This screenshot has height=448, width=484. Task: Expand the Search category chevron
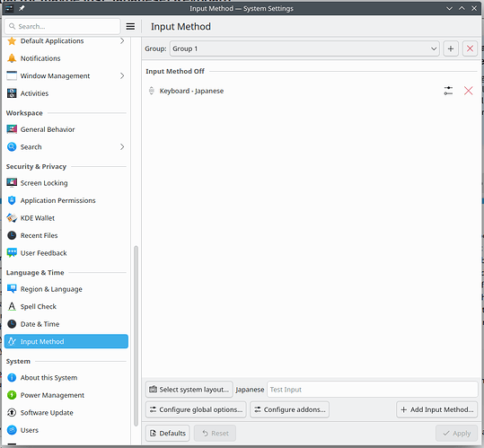click(122, 147)
